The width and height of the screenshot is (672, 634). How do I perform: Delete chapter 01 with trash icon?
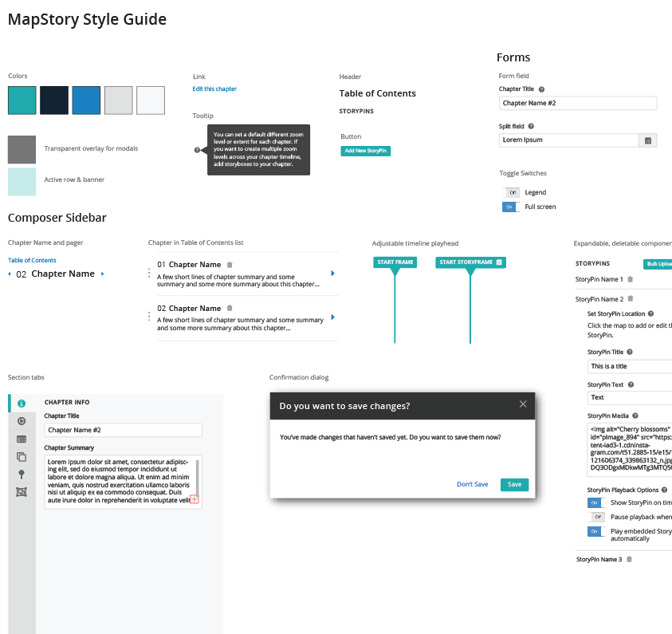coord(230,265)
